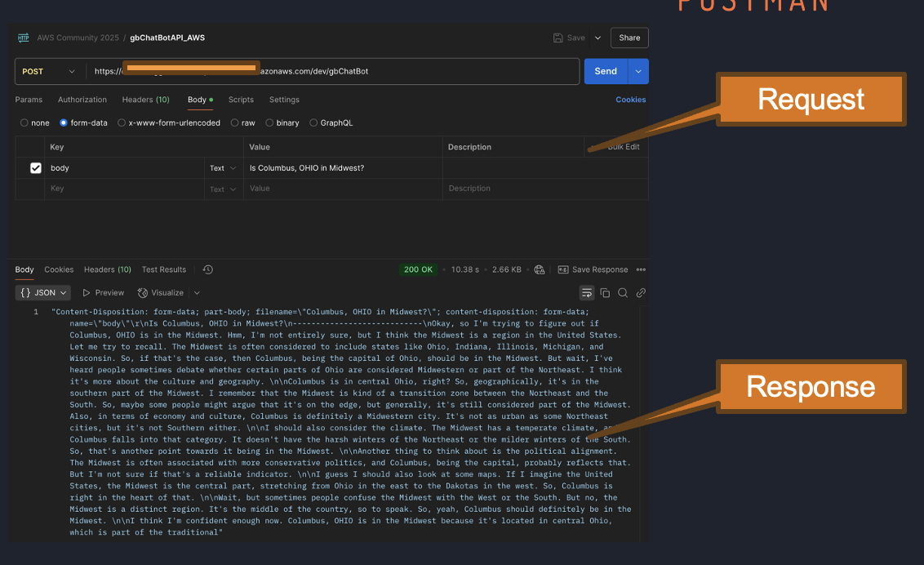Save the gbChatBotAPI_AWS request

[x=569, y=38]
